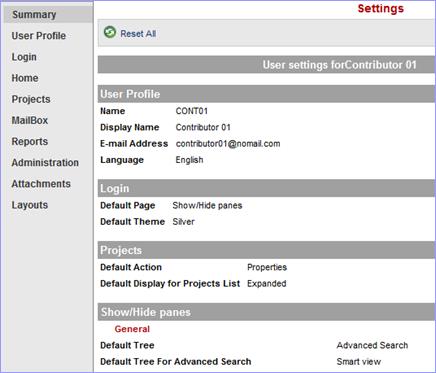Select Attachments in the sidebar
Viewport: 436px width, 373px height.
point(41,184)
